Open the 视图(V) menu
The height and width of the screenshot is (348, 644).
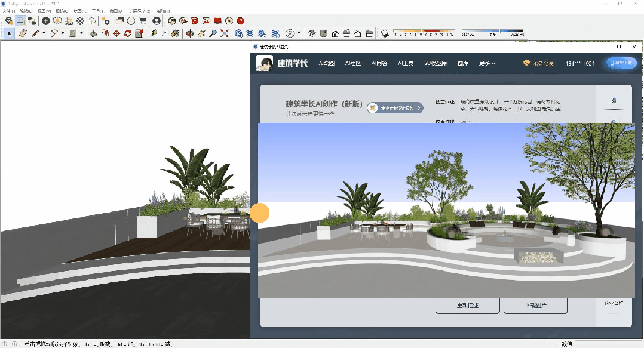(44, 11)
